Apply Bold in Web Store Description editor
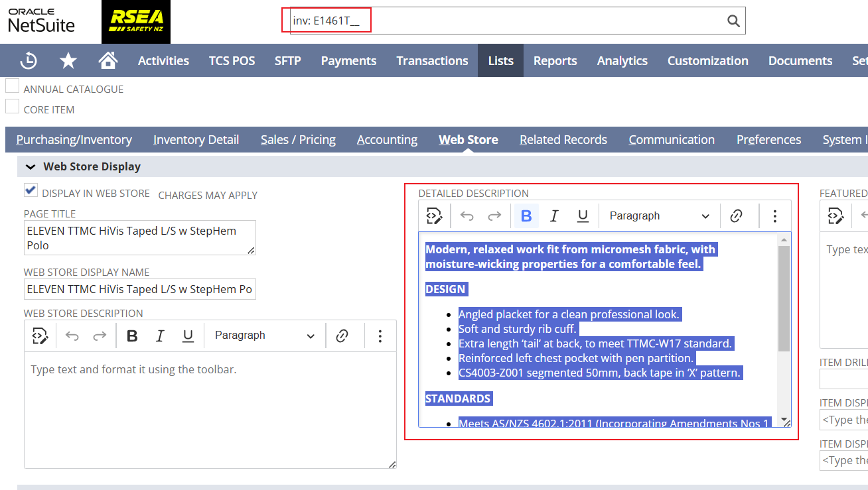This screenshot has height=490, width=868. pos(132,336)
